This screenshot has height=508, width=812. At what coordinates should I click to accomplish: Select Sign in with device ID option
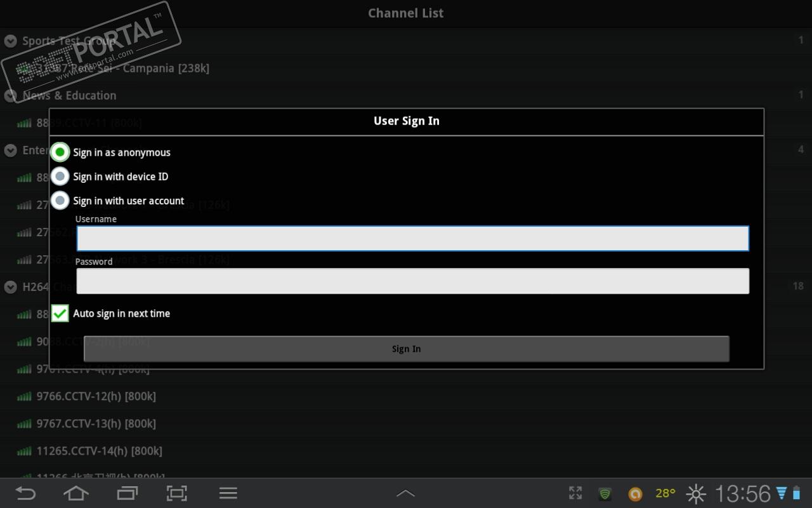click(60, 177)
